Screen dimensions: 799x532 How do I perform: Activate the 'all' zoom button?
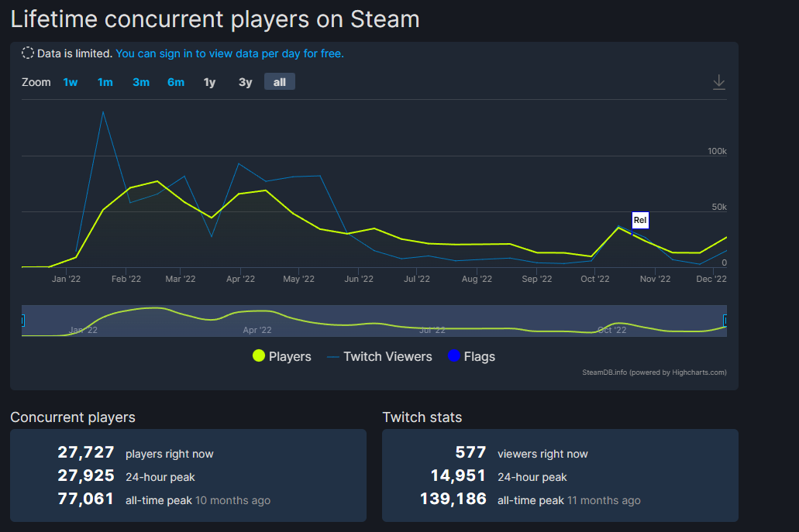click(x=279, y=82)
